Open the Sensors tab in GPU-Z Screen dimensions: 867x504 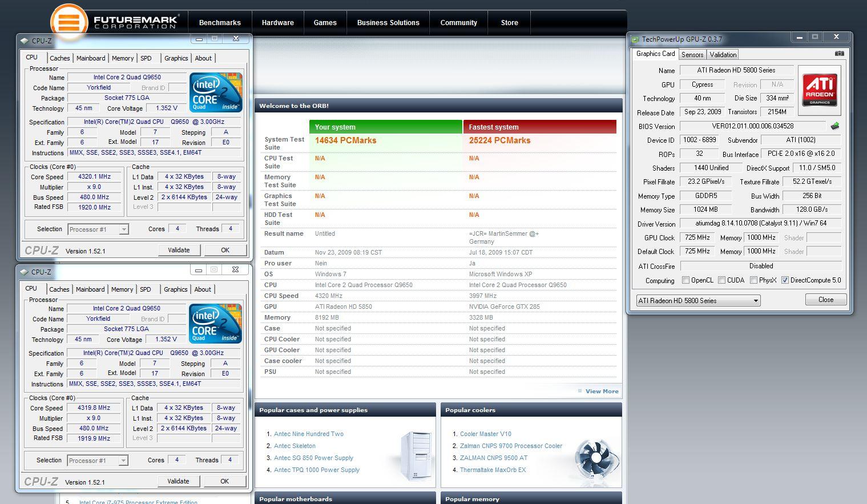click(692, 55)
